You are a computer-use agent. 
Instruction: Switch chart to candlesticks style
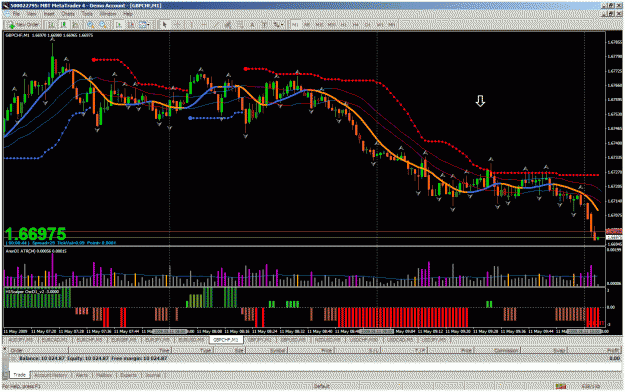[64, 25]
